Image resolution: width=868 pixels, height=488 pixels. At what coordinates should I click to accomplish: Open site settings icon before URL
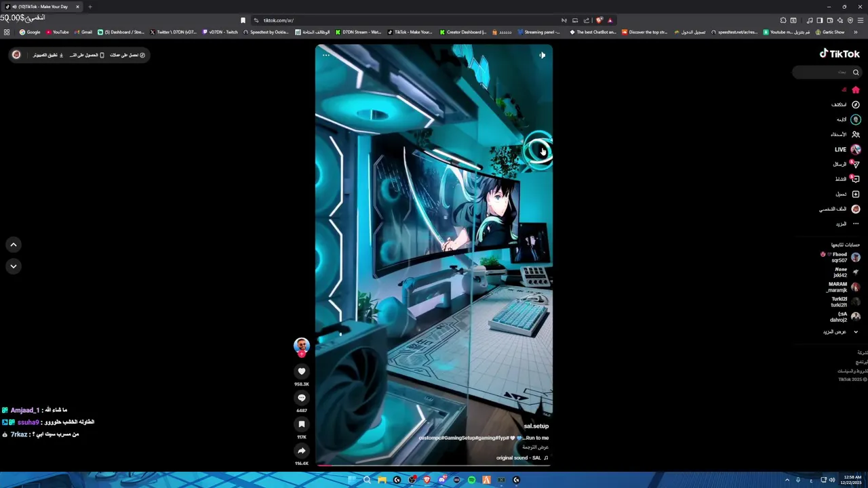[x=256, y=20]
